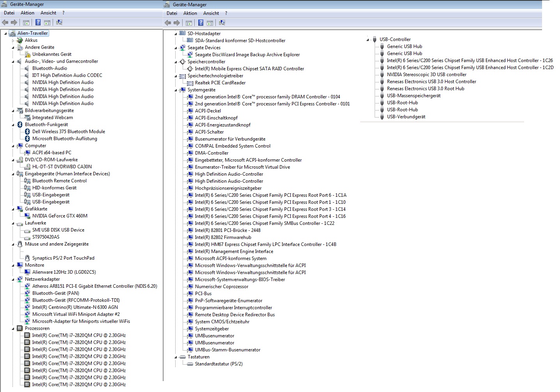Open Aktion menu in left Geräte-Manager window
This screenshot has height=392, width=560.
tap(27, 13)
